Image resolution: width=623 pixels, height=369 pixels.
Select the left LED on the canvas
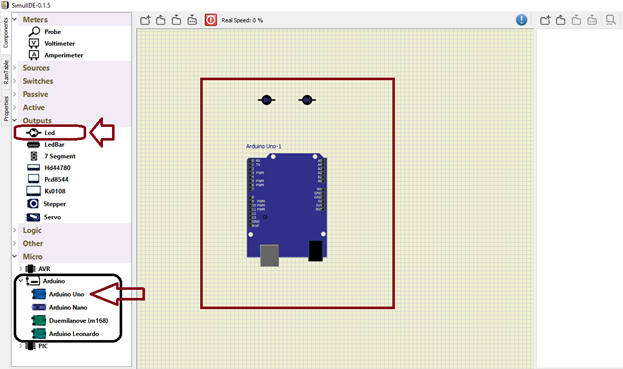(267, 100)
